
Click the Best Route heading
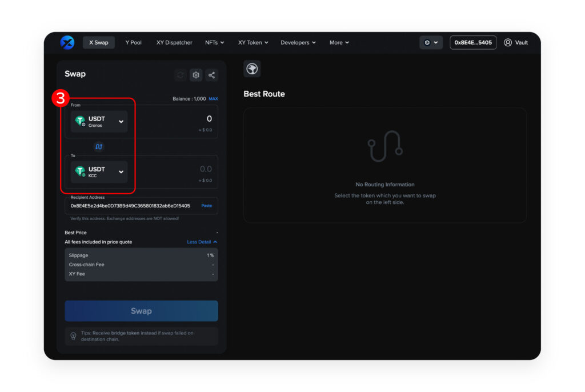[x=264, y=94]
